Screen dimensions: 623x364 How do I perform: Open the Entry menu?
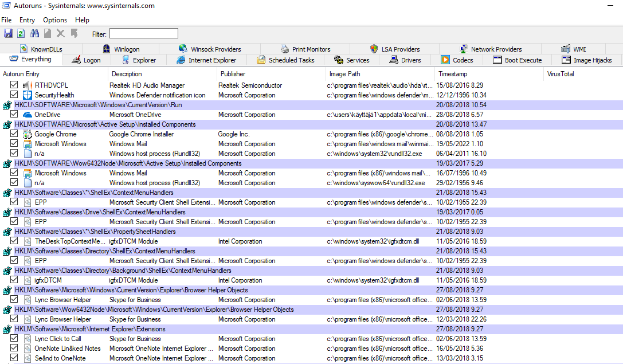[x=27, y=20]
